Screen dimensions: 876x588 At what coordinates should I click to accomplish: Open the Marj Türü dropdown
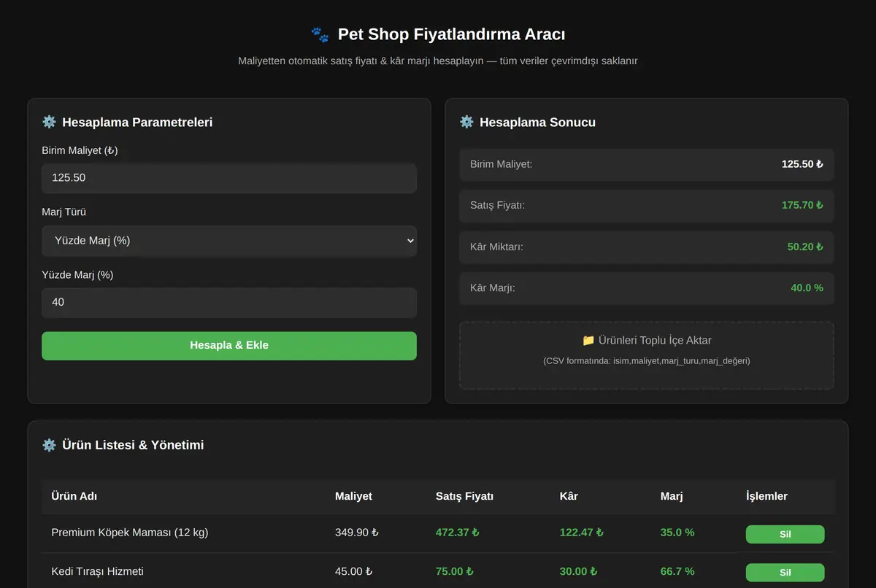(229, 241)
